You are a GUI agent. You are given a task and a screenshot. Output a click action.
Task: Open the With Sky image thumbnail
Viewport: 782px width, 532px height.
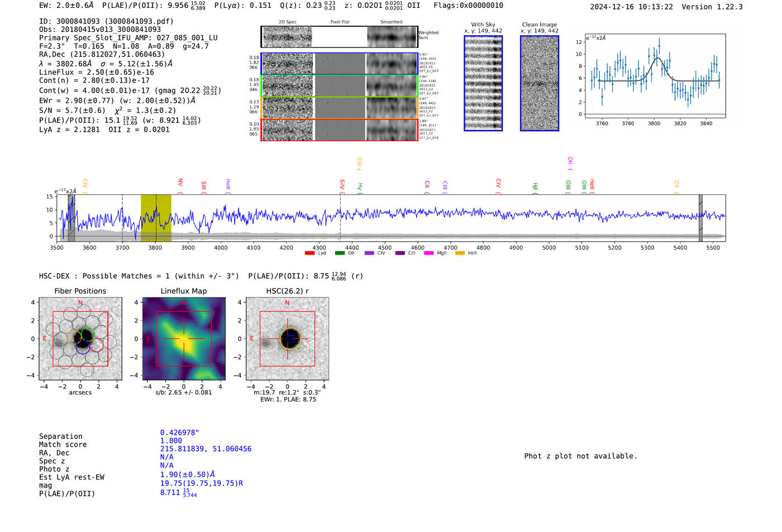[x=483, y=83]
